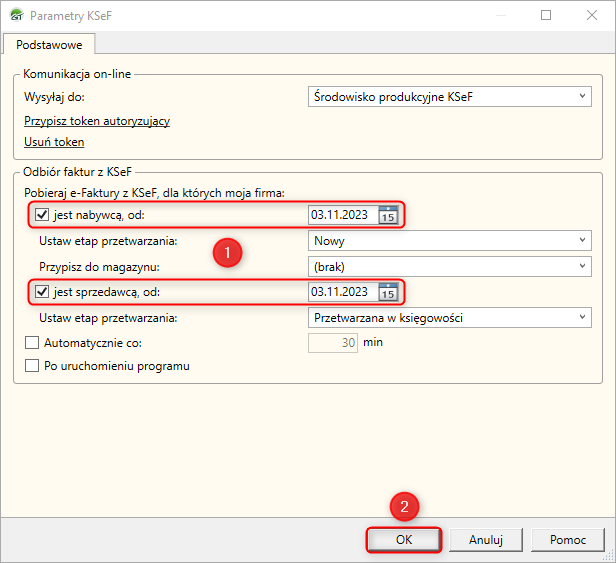Click 'Odbiór faktur z KSeF' group title
Image resolution: width=616 pixels, height=563 pixels.
pyautogui.click(x=77, y=172)
